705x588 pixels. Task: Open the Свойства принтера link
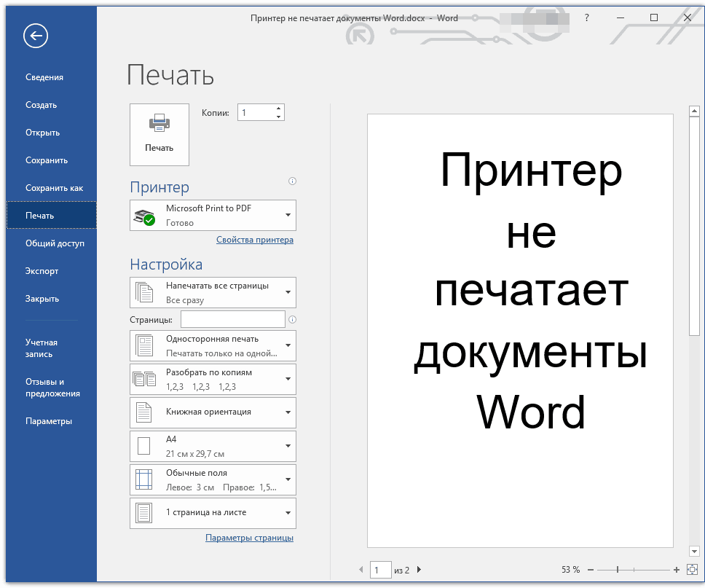[x=254, y=239]
